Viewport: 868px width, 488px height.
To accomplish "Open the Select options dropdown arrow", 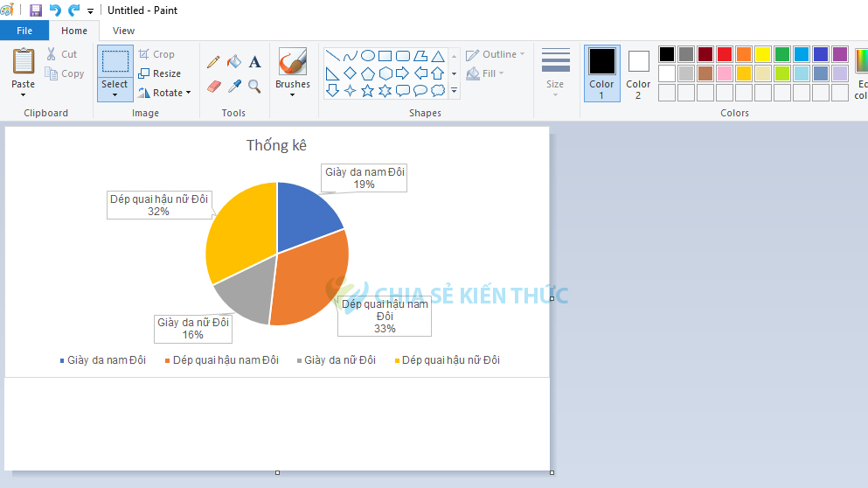I will tap(115, 94).
